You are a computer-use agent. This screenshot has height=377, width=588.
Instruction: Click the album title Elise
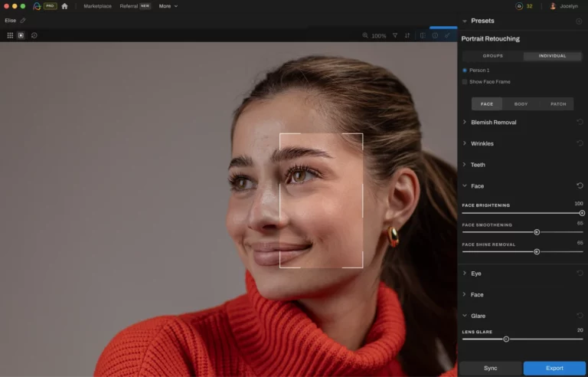11,21
